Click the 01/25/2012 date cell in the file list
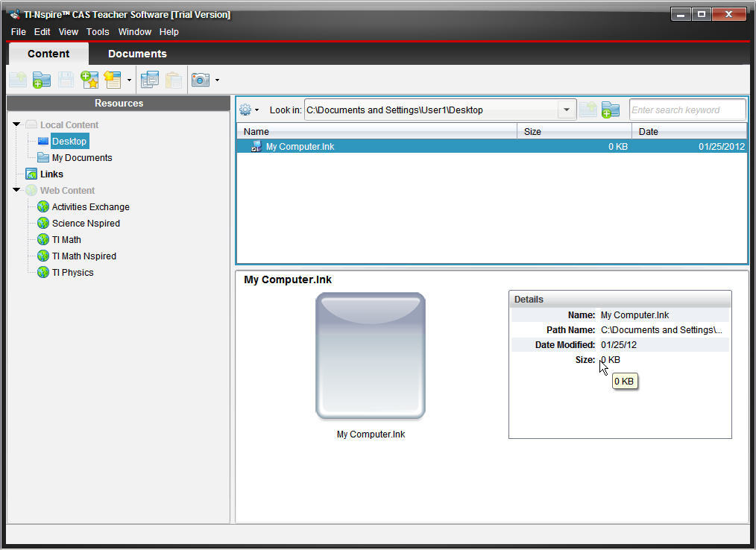Viewport: 756px width, 550px height. pyautogui.click(x=721, y=147)
